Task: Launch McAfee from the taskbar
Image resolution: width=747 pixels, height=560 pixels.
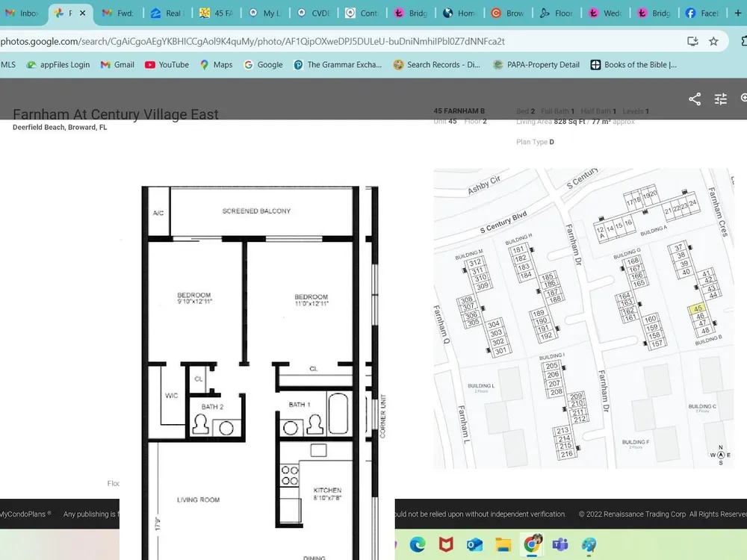Action: pos(446,544)
